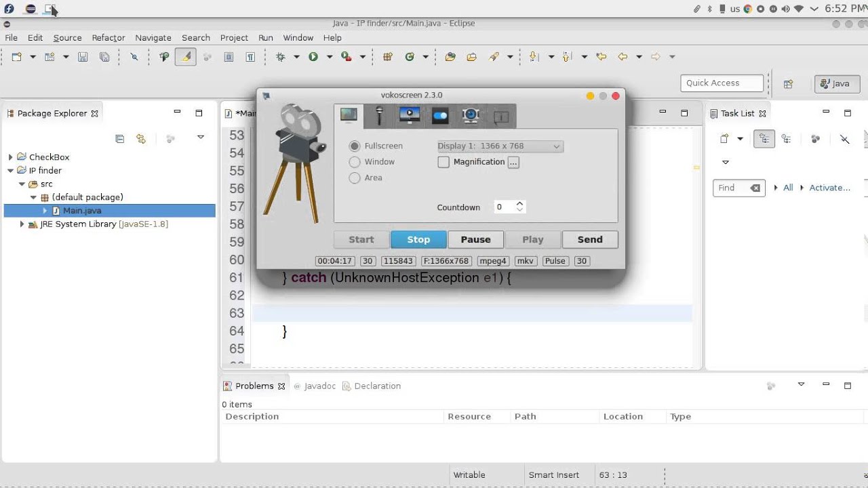The image size is (868, 488).
Task: Click Link with Editor icon
Action: tap(141, 139)
